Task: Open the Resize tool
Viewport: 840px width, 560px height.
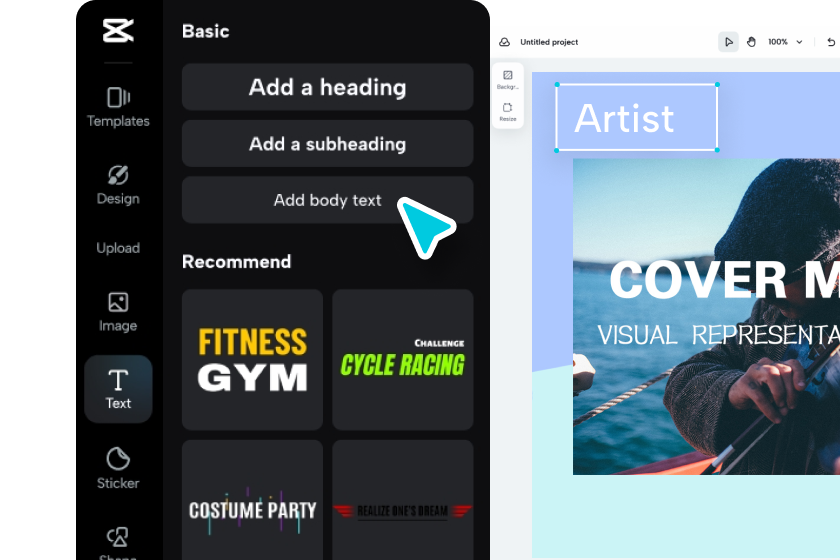Action: pos(507,111)
